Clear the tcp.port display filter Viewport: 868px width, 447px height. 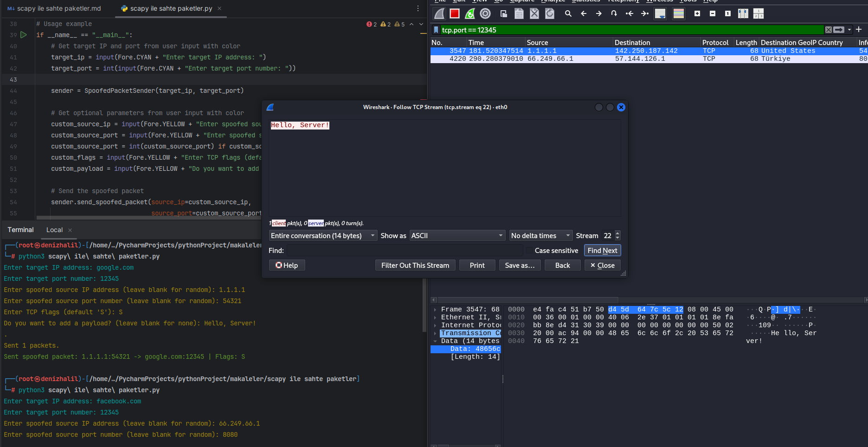tap(829, 30)
